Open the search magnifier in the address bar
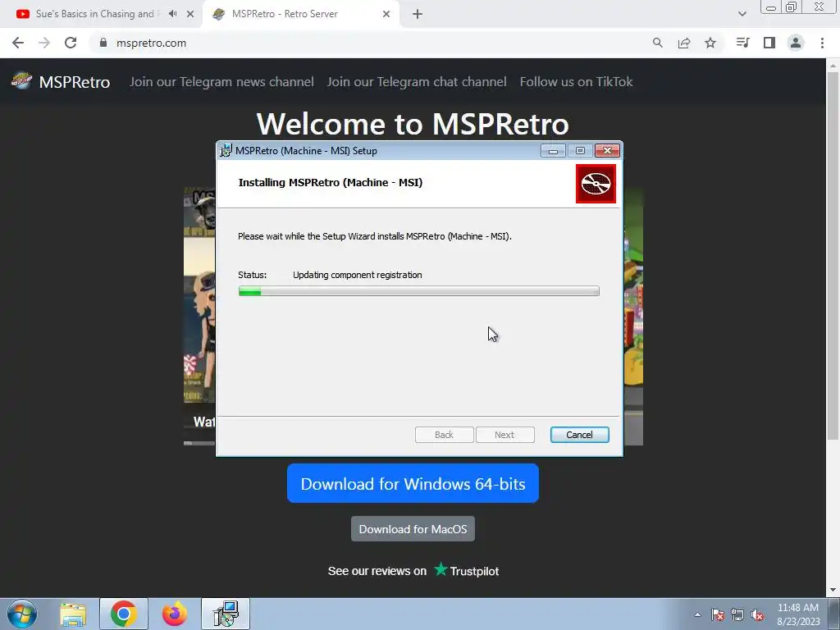 pos(657,43)
